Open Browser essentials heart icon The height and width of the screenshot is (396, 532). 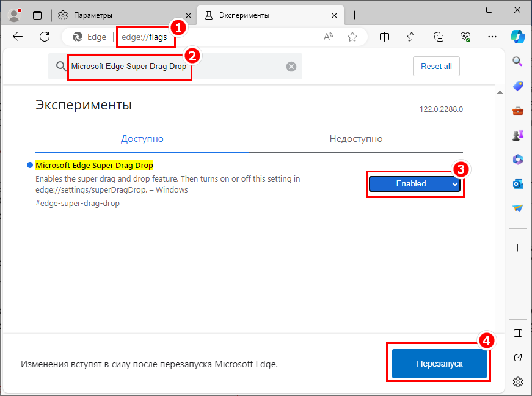(x=465, y=37)
